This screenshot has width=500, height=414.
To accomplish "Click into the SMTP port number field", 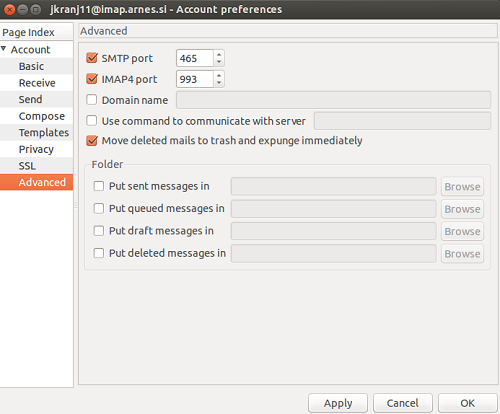I will pyautogui.click(x=195, y=58).
